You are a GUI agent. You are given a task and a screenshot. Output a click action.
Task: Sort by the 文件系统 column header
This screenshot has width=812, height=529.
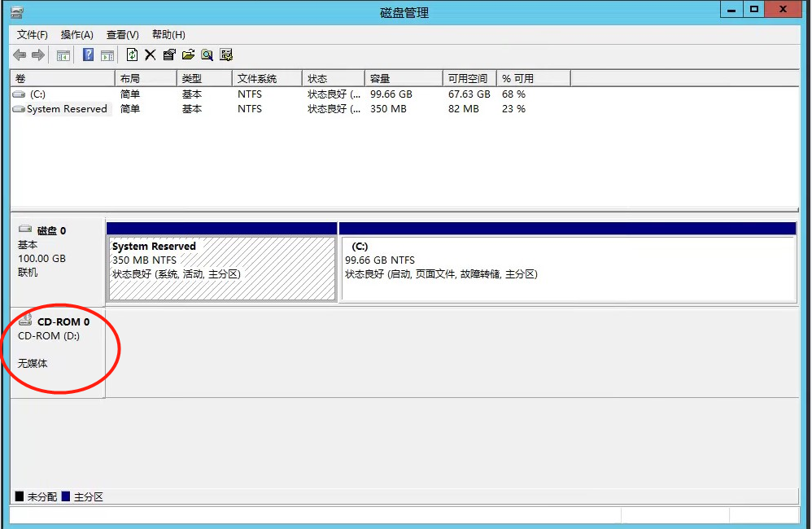click(x=267, y=79)
